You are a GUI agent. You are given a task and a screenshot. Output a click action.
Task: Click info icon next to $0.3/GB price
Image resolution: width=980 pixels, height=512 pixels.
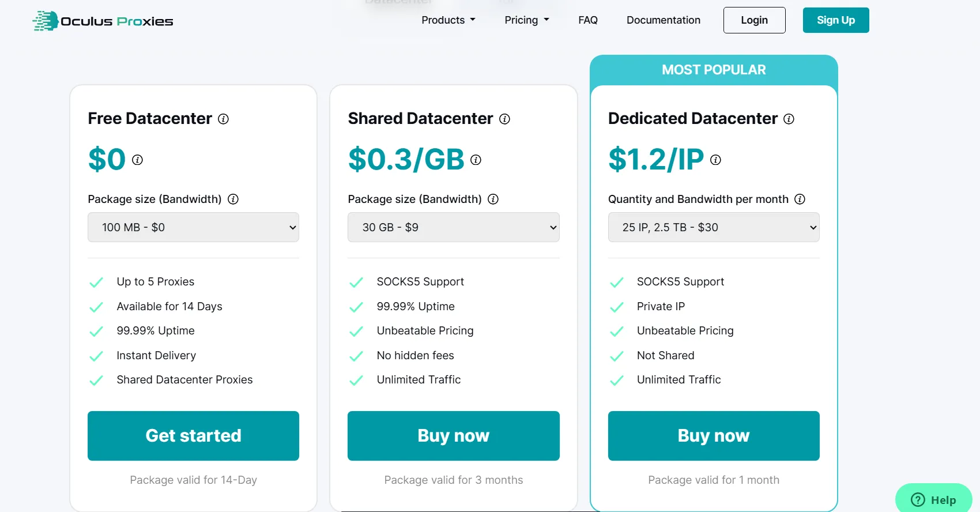(476, 160)
